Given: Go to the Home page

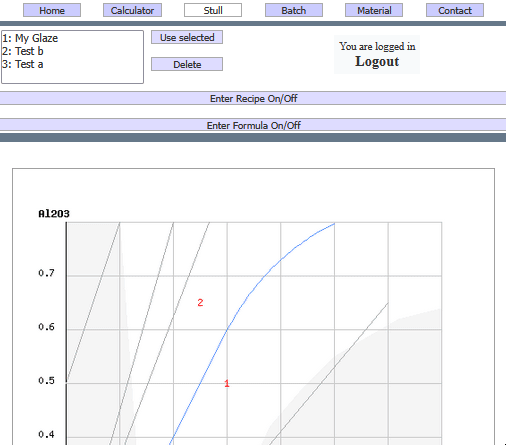Looking at the screenshot, I should (x=52, y=10).
